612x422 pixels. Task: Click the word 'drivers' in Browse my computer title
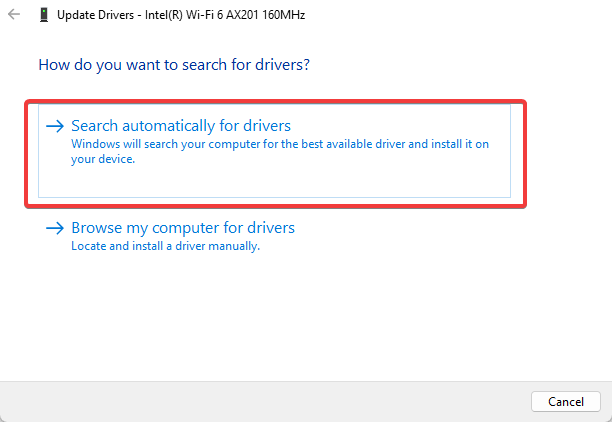(271, 228)
